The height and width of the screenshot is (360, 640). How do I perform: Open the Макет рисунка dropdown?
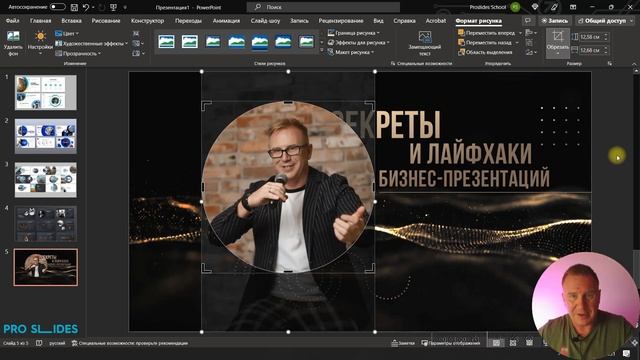[x=351, y=52]
